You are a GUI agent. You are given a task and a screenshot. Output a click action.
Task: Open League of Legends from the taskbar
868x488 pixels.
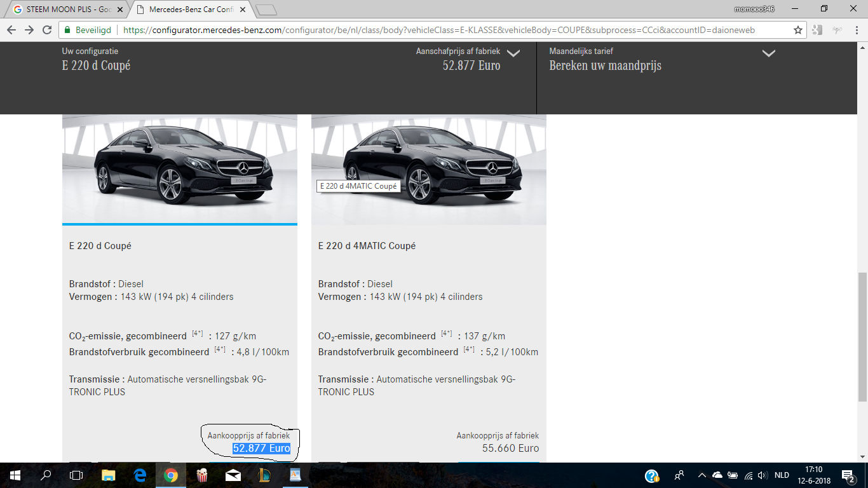click(x=264, y=475)
